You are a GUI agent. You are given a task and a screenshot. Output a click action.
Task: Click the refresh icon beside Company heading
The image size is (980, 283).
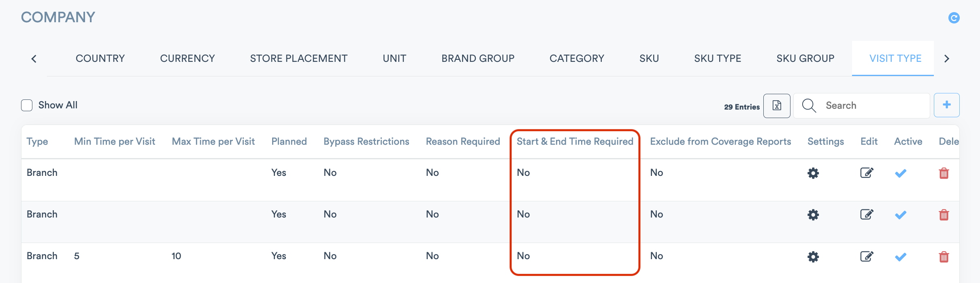[954, 18]
